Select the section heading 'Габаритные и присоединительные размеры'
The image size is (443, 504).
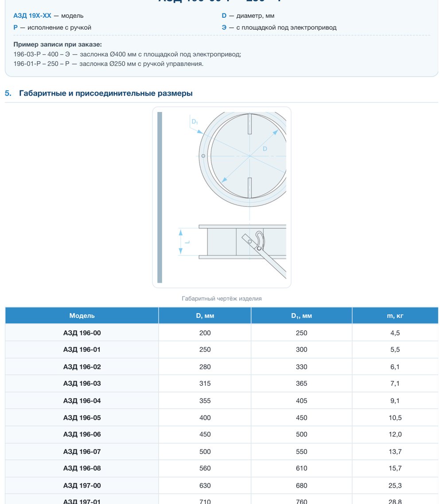[106, 93]
